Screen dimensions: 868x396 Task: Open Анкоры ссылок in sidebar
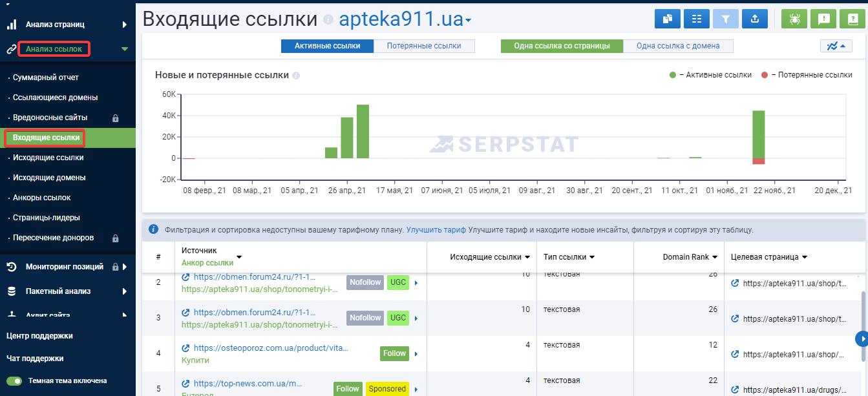point(42,198)
